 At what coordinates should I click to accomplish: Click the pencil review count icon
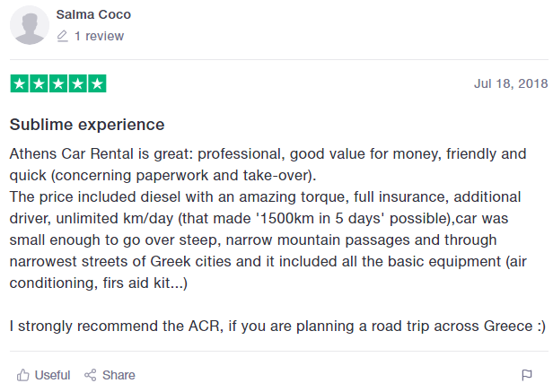pyautogui.click(x=62, y=36)
